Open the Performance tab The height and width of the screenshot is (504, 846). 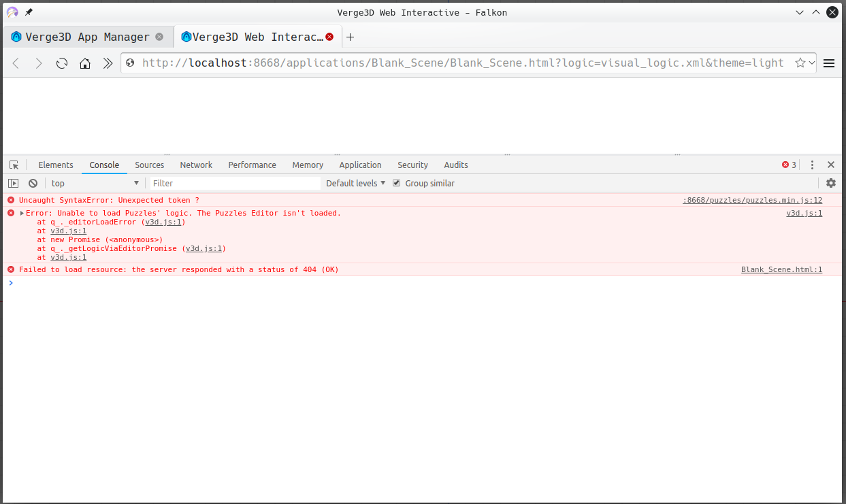click(x=252, y=165)
